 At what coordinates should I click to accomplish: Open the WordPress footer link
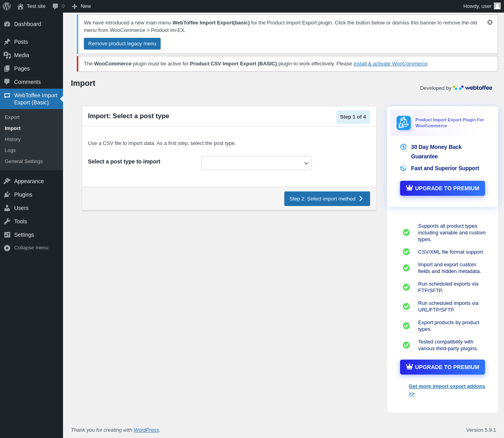click(146, 430)
